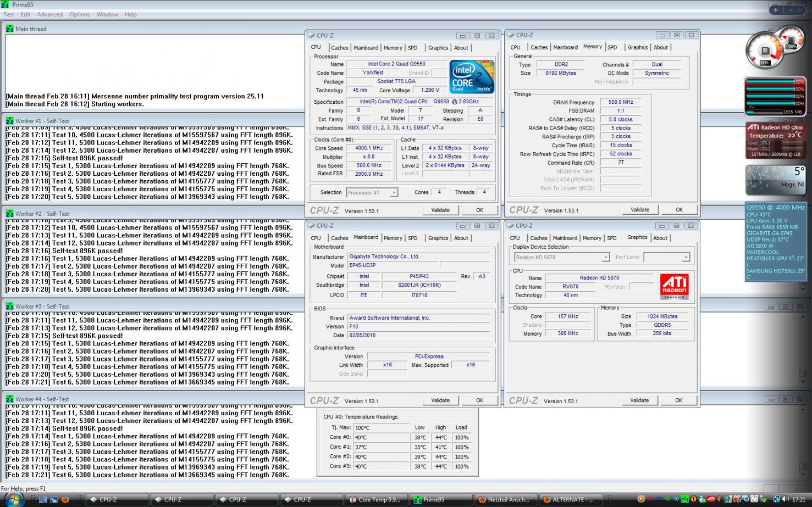Viewport: 812px width, 507px height.
Task: Click the multi-core usage bars gadget
Action: point(775,96)
